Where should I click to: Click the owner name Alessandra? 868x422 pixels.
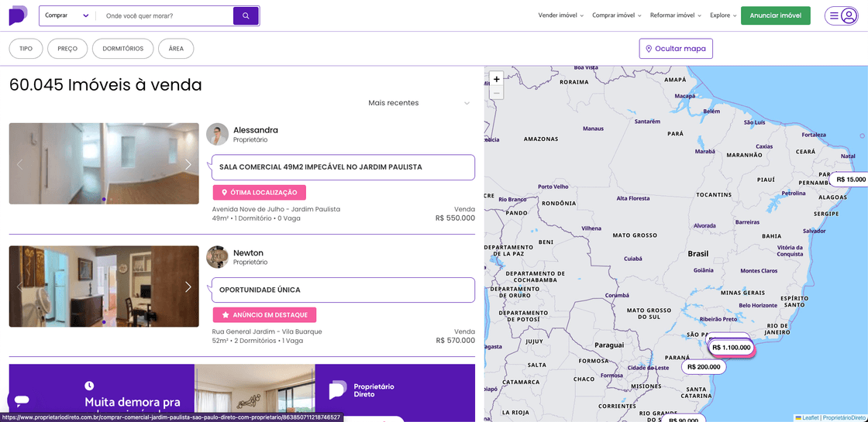tap(256, 130)
